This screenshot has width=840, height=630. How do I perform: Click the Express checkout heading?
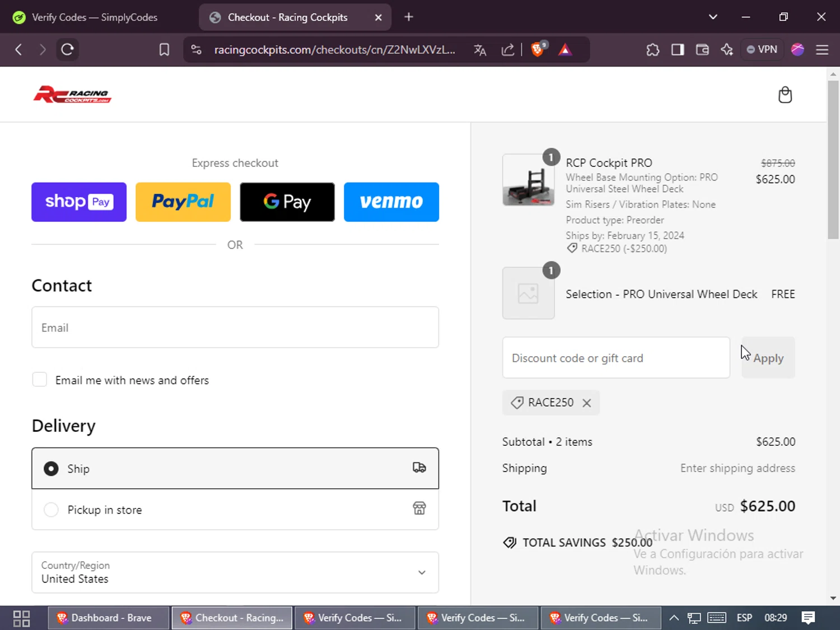click(x=235, y=163)
